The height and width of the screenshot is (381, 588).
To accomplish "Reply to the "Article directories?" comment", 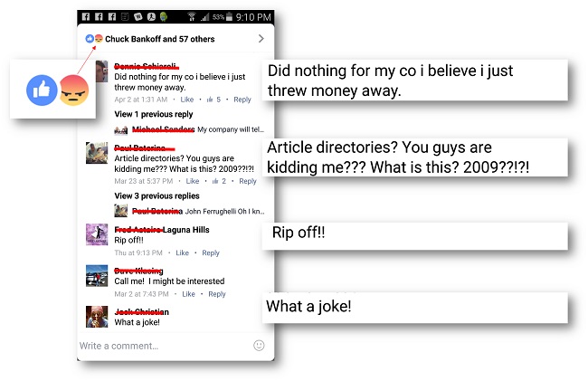I will coord(248,181).
